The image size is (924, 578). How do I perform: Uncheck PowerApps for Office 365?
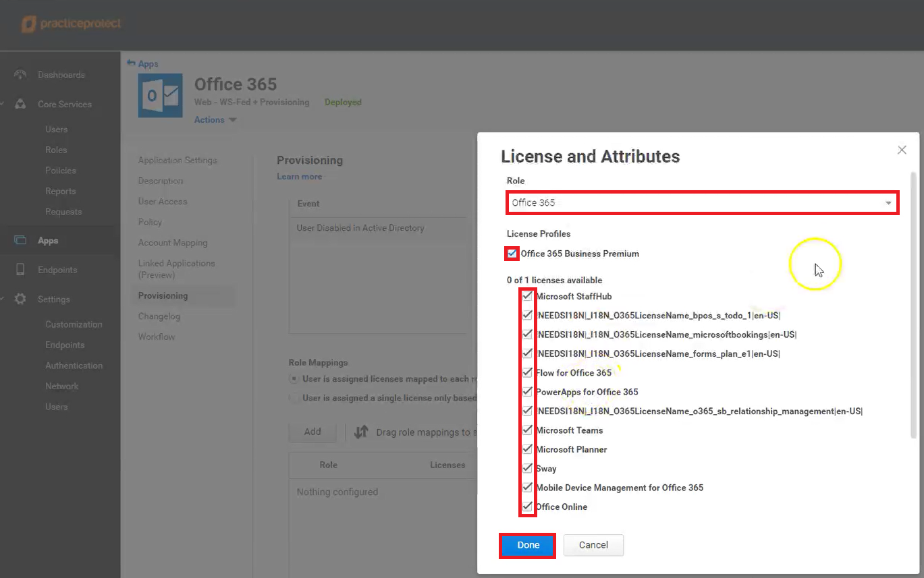(527, 391)
